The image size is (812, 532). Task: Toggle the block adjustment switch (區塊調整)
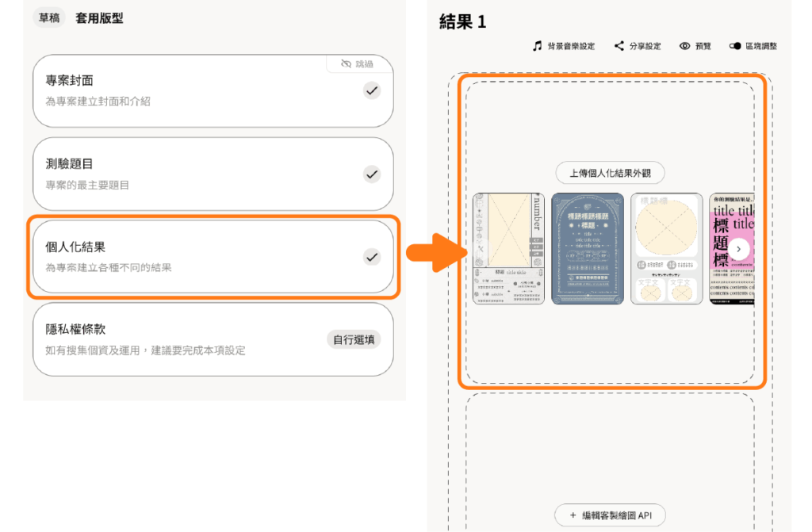[x=735, y=46]
